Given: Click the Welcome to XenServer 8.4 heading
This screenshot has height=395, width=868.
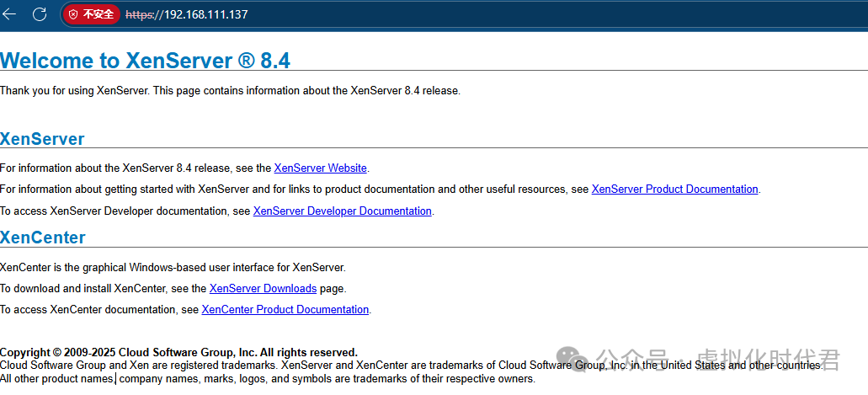Looking at the screenshot, I should (x=146, y=60).
